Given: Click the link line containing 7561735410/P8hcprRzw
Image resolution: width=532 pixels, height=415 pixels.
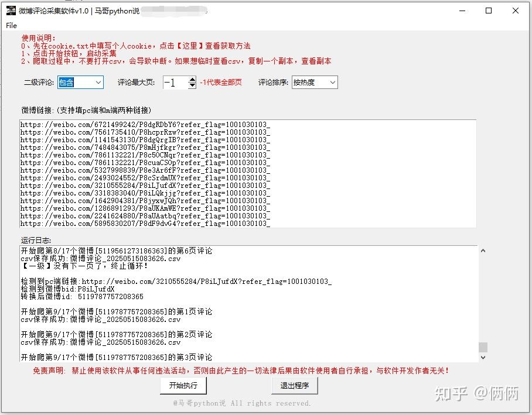Looking at the screenshot, I should 145,132.
